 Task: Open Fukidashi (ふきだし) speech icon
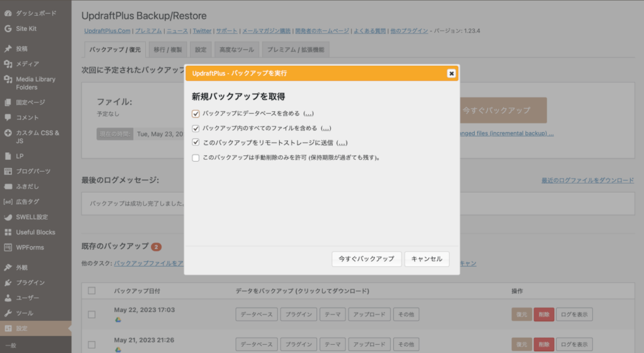pos(8,187)
